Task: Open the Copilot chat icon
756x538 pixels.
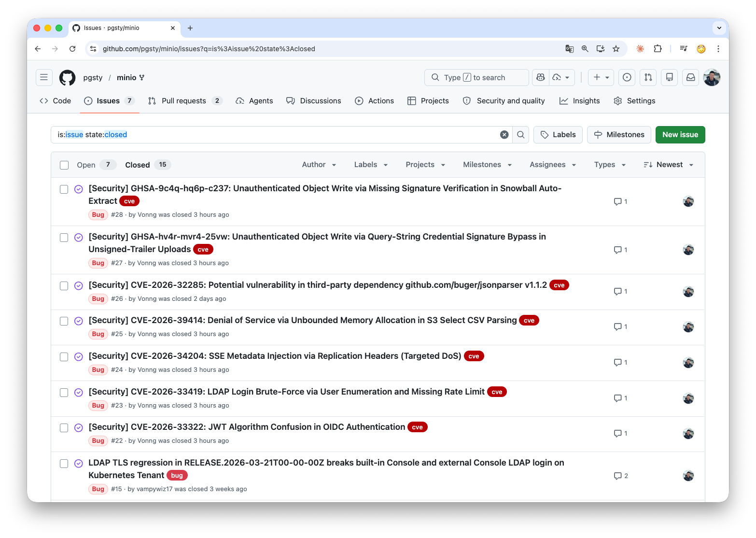Action: pyautogui.click(x=541, y=77)
